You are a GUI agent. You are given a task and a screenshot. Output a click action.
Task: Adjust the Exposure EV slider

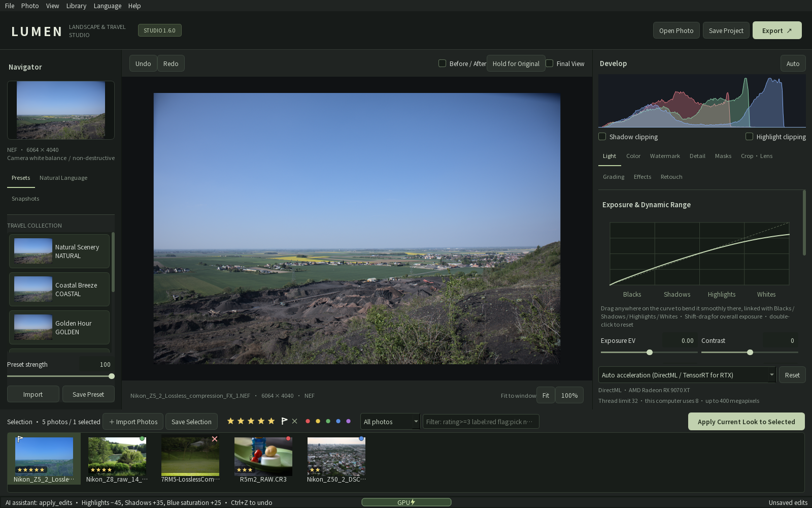click(649, 352)
